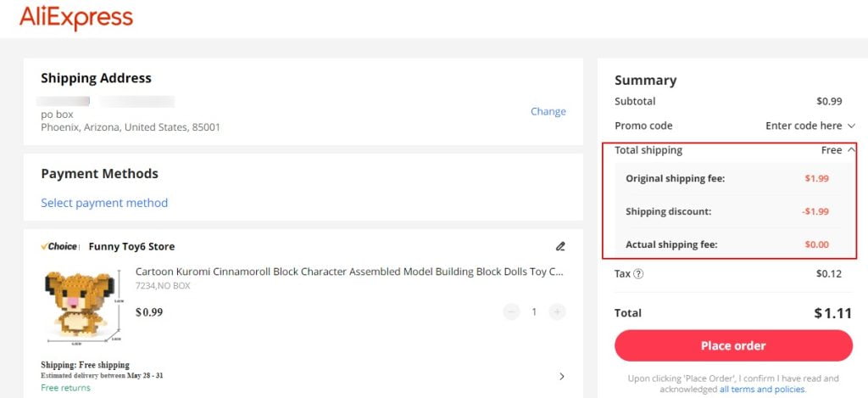Click the Shipping: Free shipping label
Viewport: 868px width, 398px height.
(x=85, y=365)
